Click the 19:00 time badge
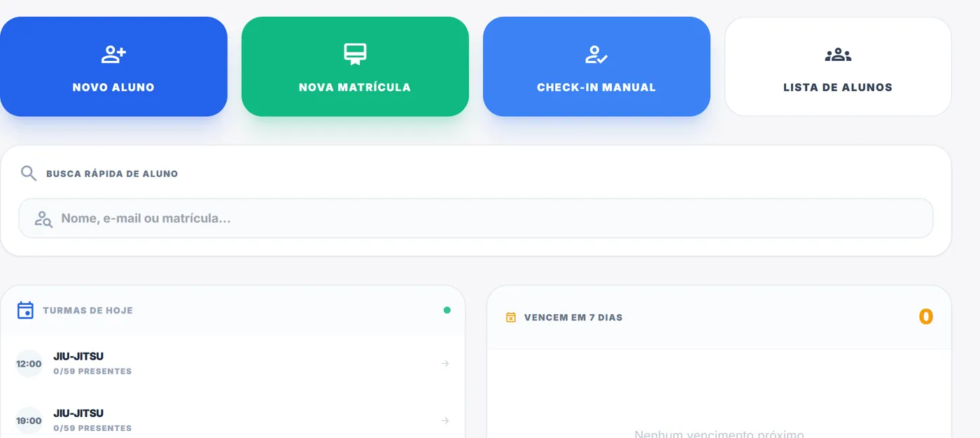 pyautogui.click(x=29, y=421)
